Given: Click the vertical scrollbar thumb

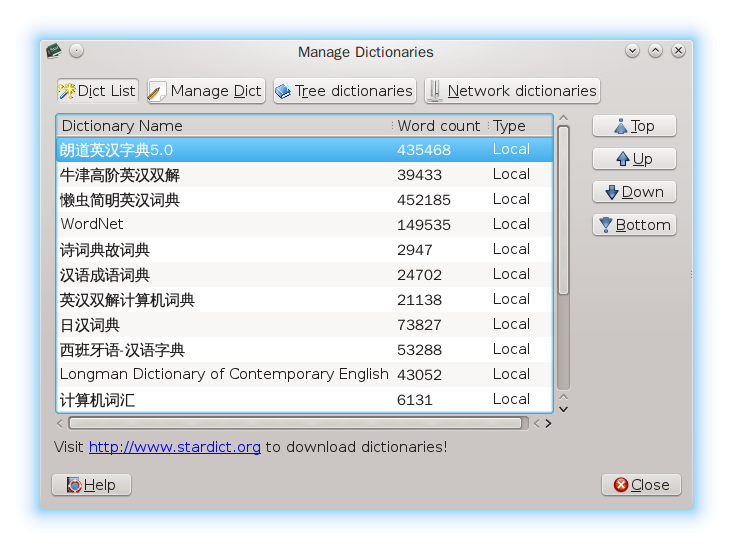Looking at the screenshot, I should point(564,210).
